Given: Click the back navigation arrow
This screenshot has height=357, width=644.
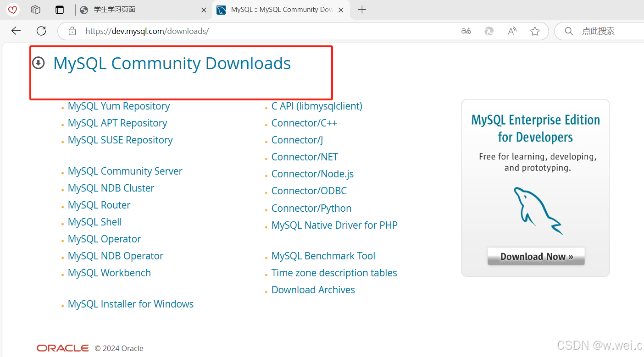Looking at the screenshot, I should coord(16,31).
